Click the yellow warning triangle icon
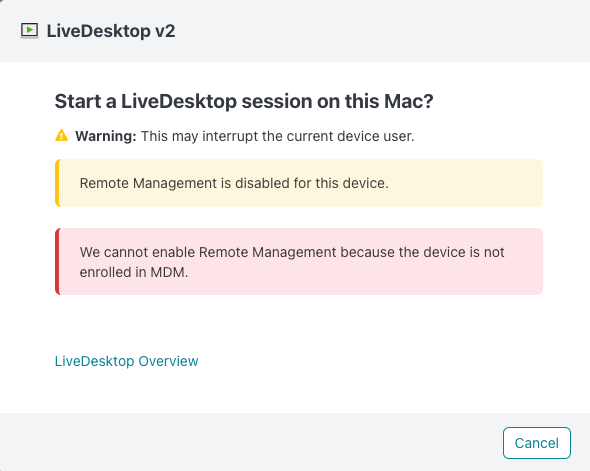This screenshot has height=471, width=590. [62, 135]
